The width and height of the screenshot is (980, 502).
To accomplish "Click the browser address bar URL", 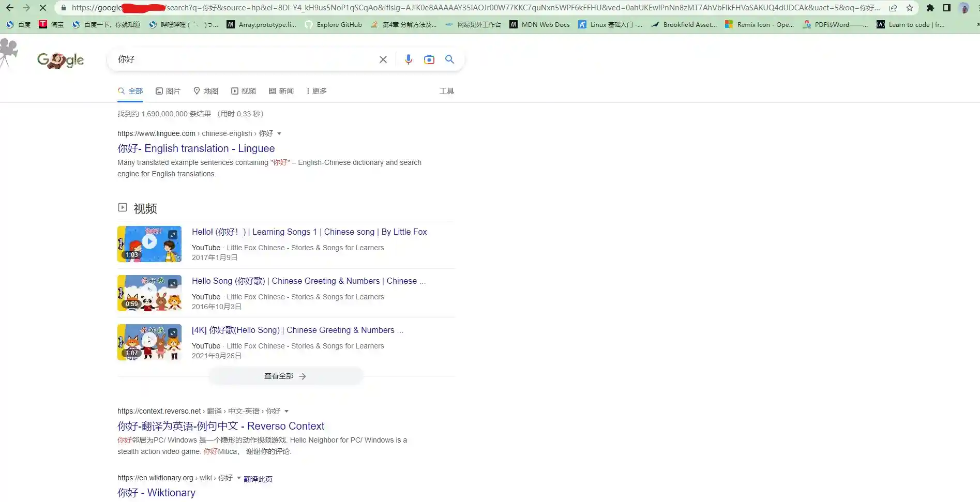I will 476,8.
